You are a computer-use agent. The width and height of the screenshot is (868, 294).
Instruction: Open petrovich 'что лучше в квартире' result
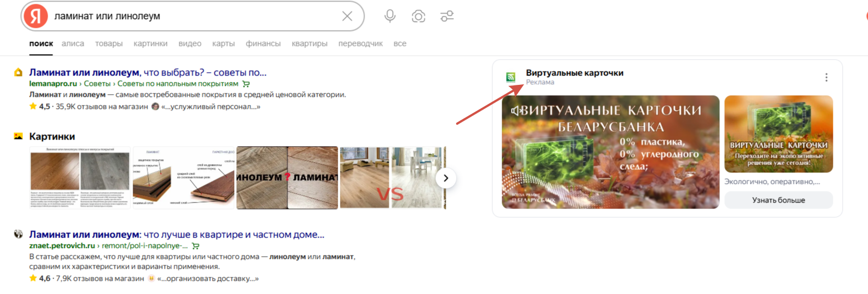point(177,234)
